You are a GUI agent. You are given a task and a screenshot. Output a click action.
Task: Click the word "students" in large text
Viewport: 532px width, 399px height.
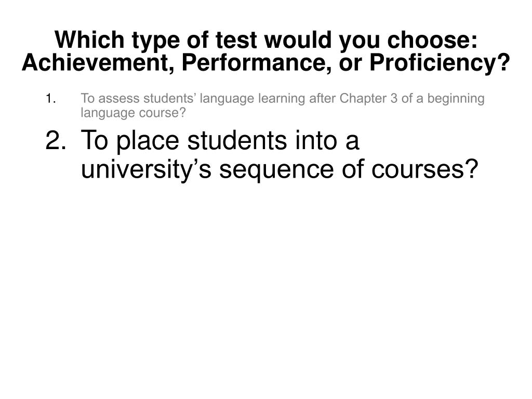237,140
